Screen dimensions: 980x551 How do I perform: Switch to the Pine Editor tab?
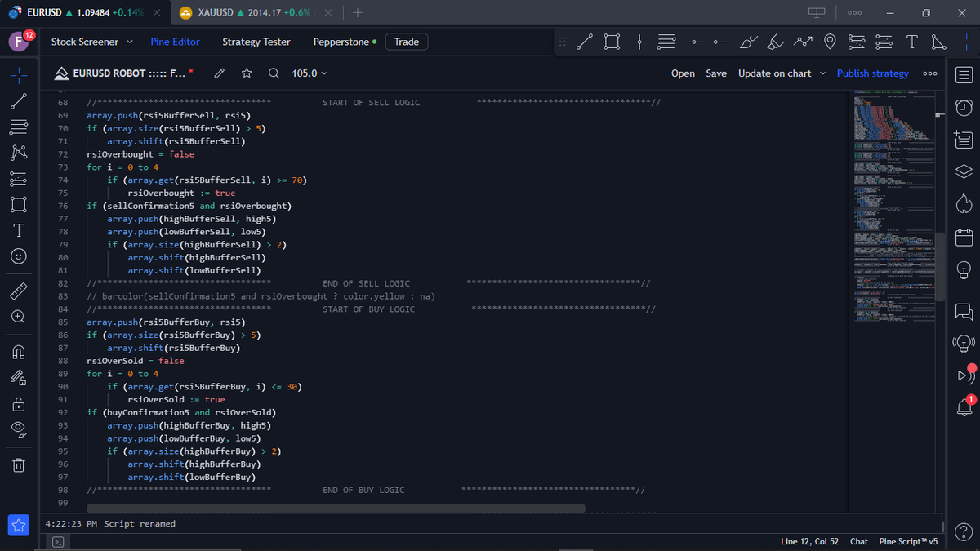click(x=175, y=42)
